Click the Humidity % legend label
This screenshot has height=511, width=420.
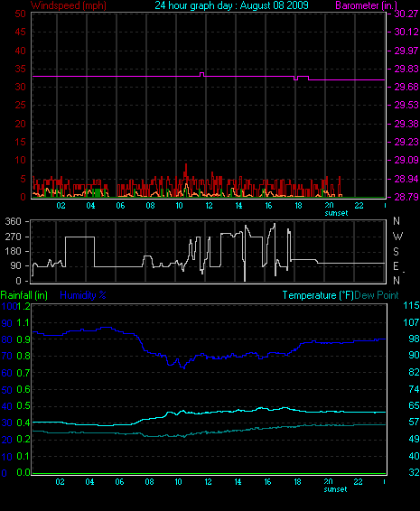tap(83, 295)
